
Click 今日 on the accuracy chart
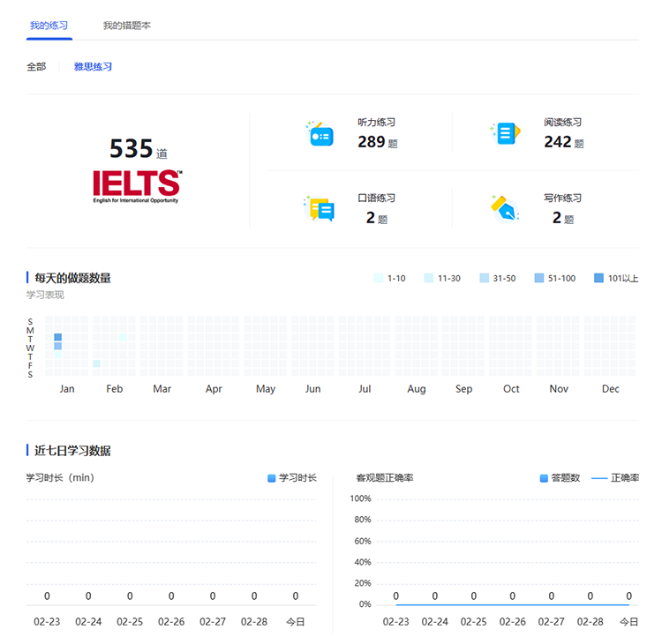tap(628, 622)
